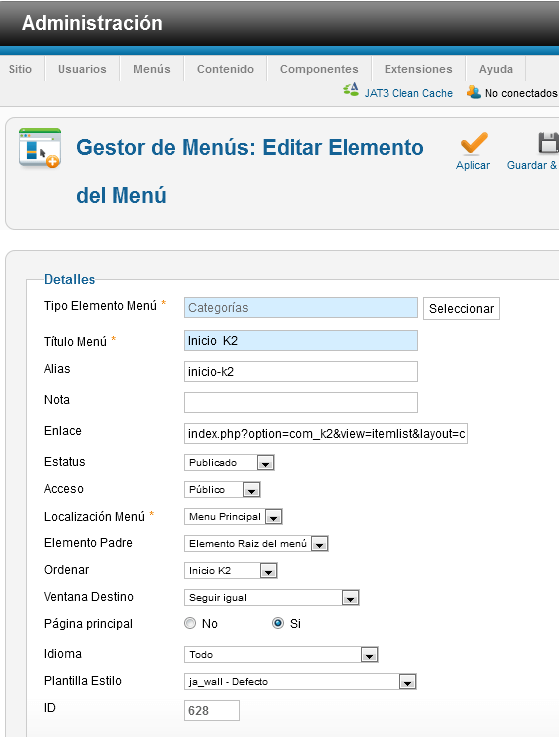The width and height of the screenshot is (559, 737).
Task: Open the Componentes menu
Action: (319, 69)
